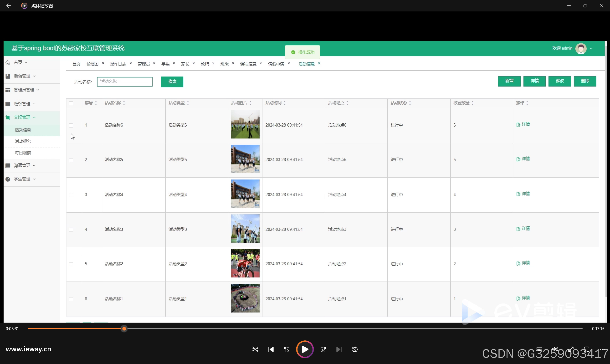610x364 pixels.
Task: Toggle the repeat playback icon
Action: click(355, 349)
